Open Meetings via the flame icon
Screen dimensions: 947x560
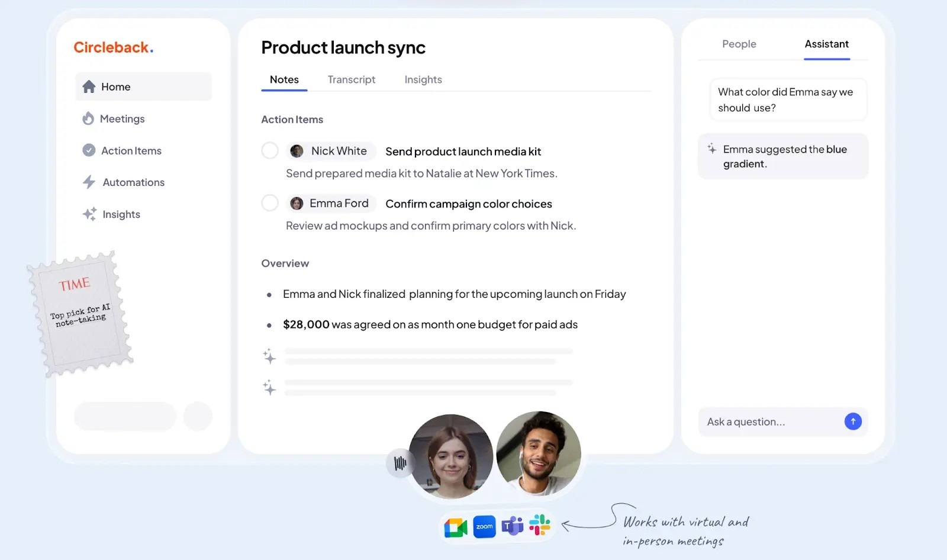(88, 118)
